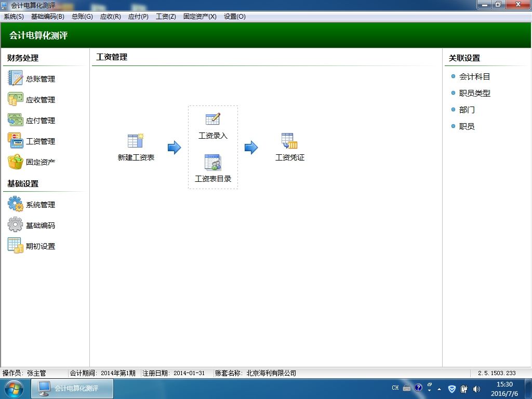532x399 pixels.
Task: Open the 固定资产(X) menu
Action: click(199, 17)
